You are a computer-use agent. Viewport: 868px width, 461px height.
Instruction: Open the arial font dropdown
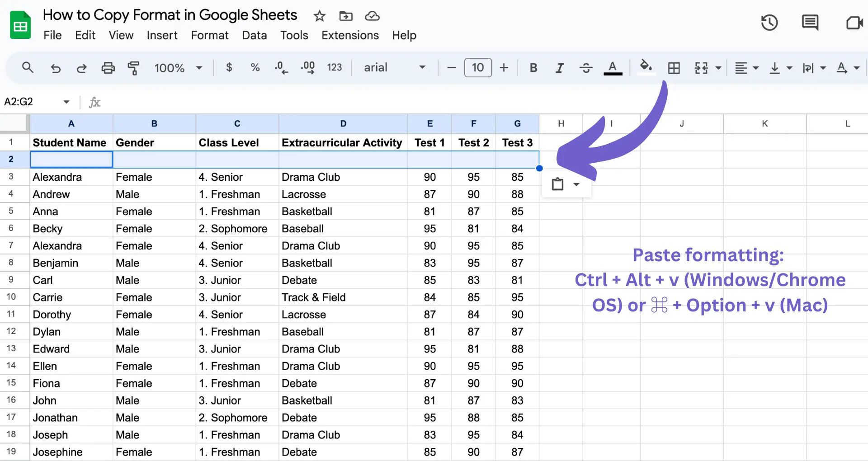pos(395,67)
